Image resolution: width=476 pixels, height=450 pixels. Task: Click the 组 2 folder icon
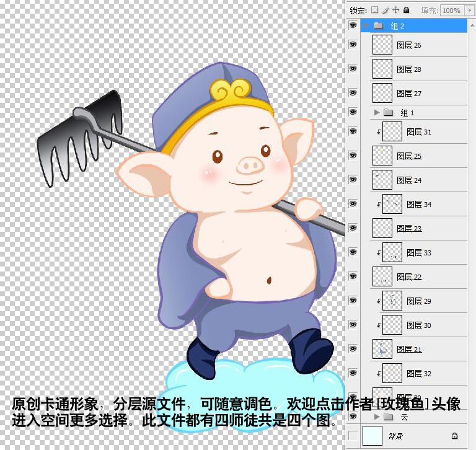[378, 25]
